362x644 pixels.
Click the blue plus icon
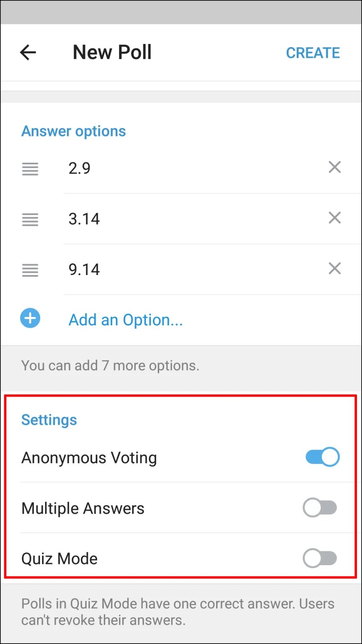coord(30,318)
